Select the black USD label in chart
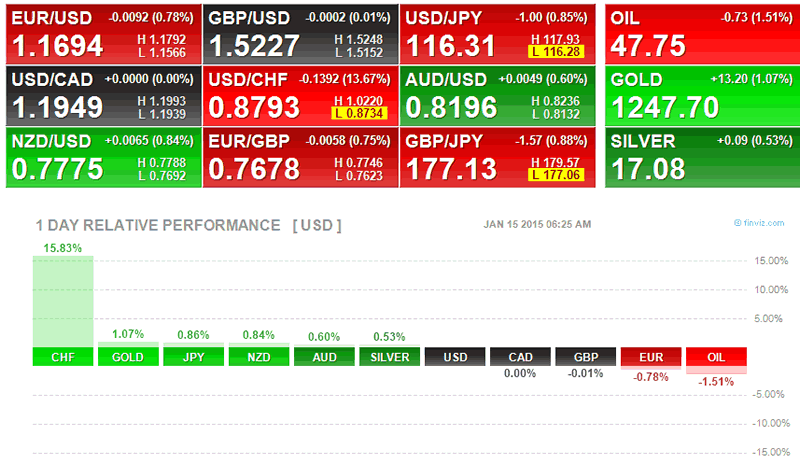 tap(455, 357)
